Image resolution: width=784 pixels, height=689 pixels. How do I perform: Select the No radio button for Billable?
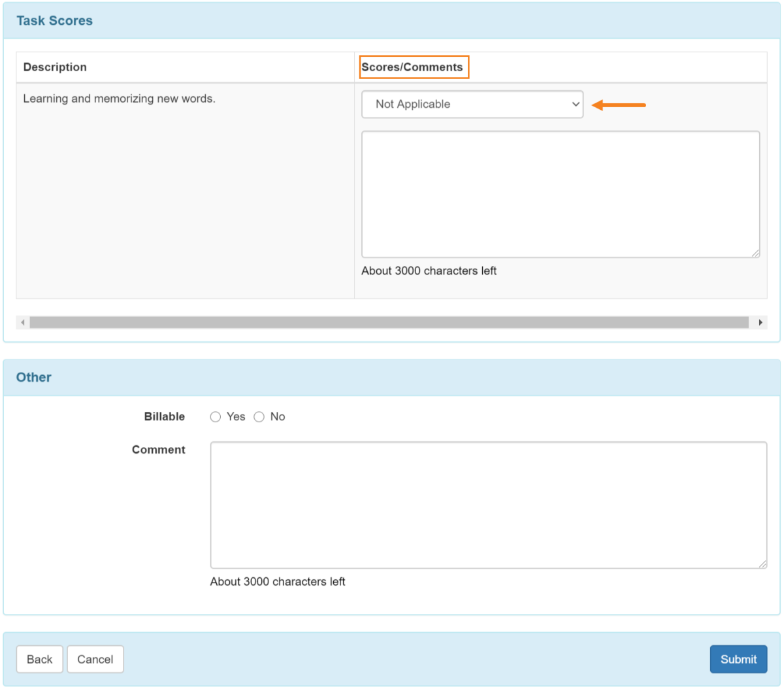259,417
